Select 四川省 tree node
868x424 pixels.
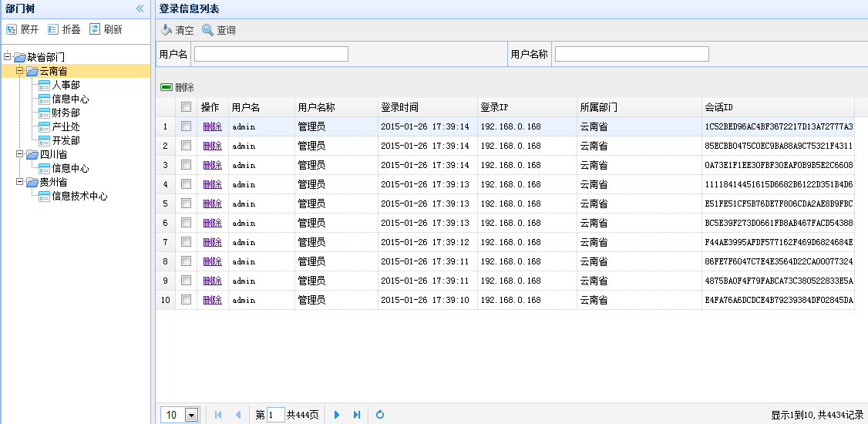click(54, 154)
